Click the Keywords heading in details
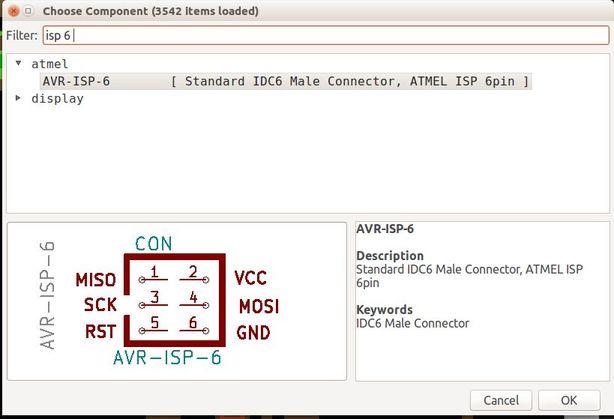Viewport: 614px width, 419px height. (x=384, y=310)
